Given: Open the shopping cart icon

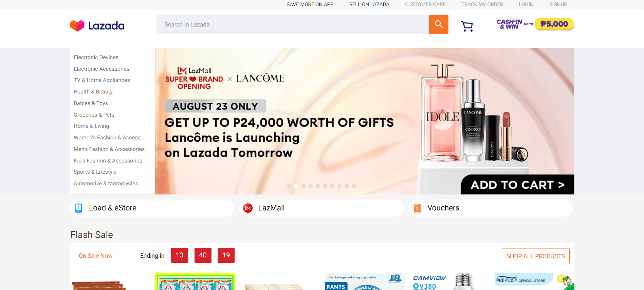Looking at the screenshot, I should tap(467, 26).
